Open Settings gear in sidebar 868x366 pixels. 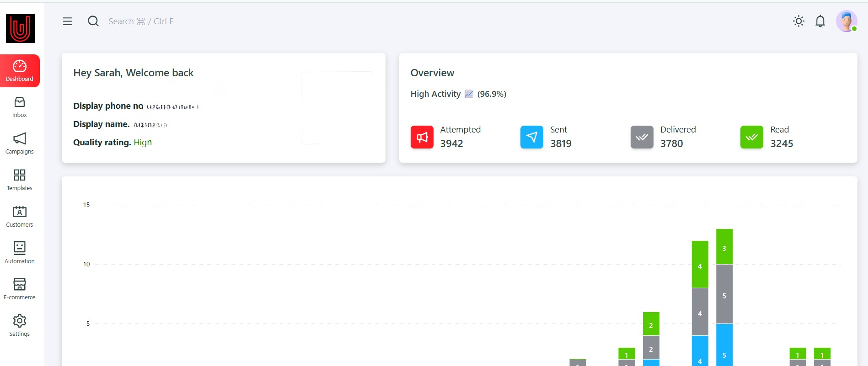(x=19, y=326)
